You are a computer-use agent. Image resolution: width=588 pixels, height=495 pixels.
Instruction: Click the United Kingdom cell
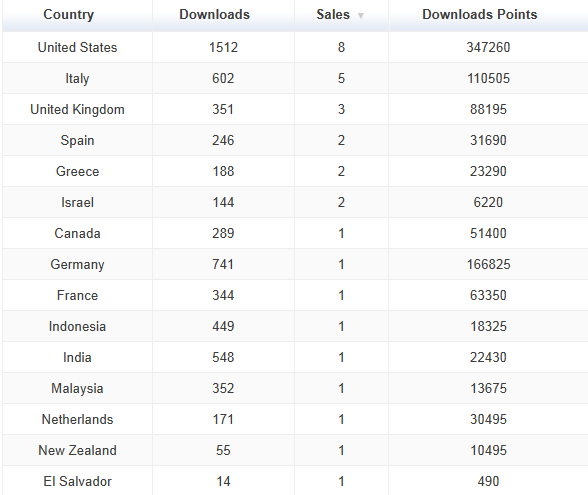(x=77, y=110)
